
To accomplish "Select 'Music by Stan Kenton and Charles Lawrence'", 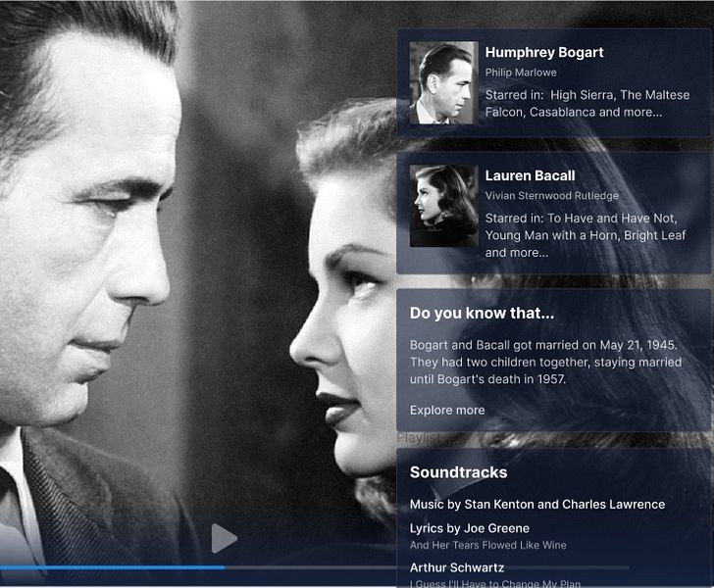I will pyautogui.click(x=537, y=505).
